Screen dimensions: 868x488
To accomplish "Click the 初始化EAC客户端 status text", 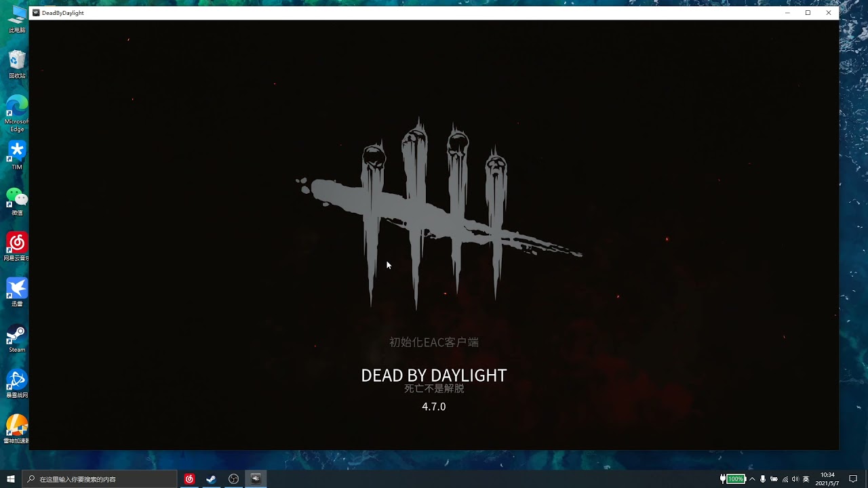I will 434,342.
